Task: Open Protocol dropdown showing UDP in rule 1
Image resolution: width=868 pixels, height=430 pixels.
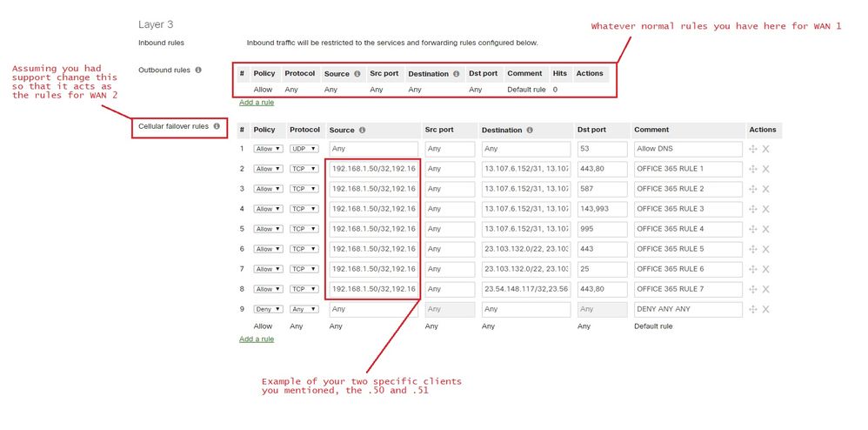Action: (x=304, y=149)
